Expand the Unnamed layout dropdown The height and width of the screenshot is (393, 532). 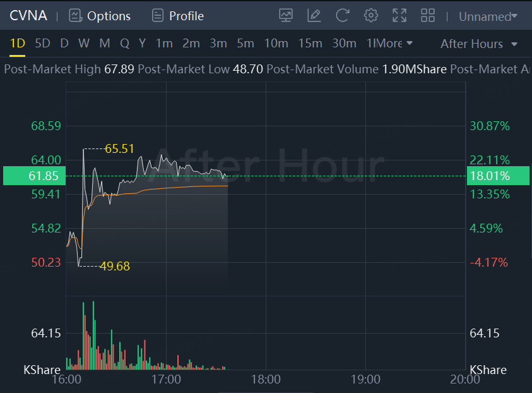[x=488, y=16]
